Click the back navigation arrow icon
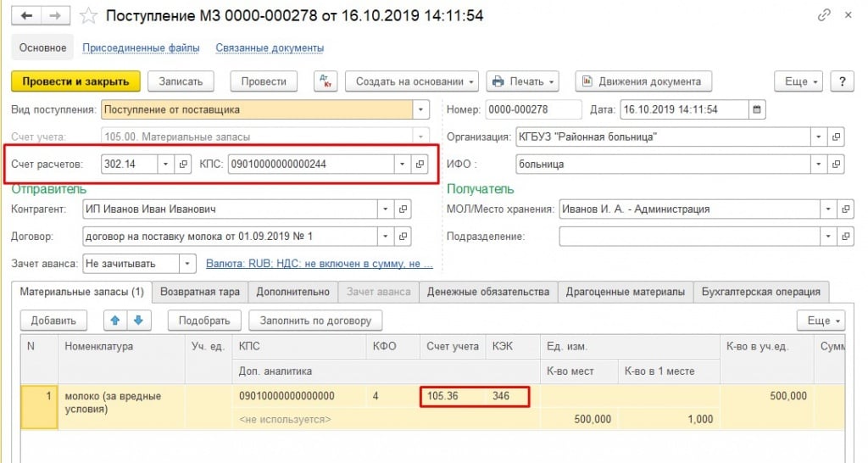Screen dimensions: 868x463 (x=26, y=16)
